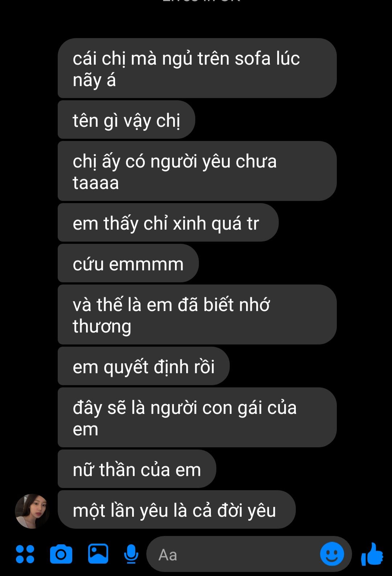
Task: Open the emoji smiley picker
Action: (332, 554)
